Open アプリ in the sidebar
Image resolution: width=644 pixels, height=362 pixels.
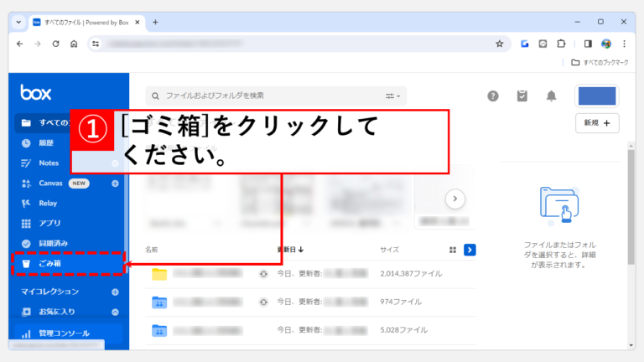tap(49, 223)
